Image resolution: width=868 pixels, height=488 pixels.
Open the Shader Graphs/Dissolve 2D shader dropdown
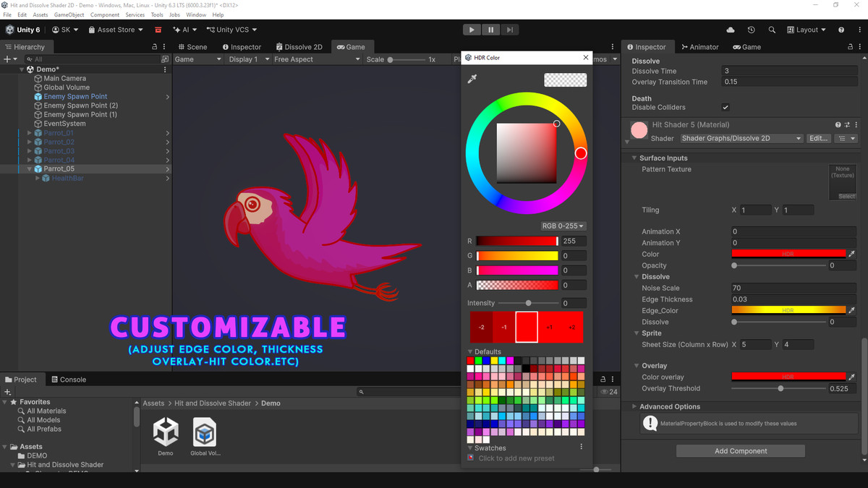[741, 138]
